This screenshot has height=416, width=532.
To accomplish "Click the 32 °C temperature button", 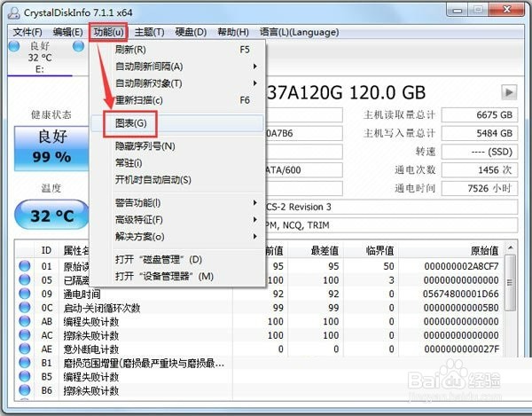I will (52, 215).
